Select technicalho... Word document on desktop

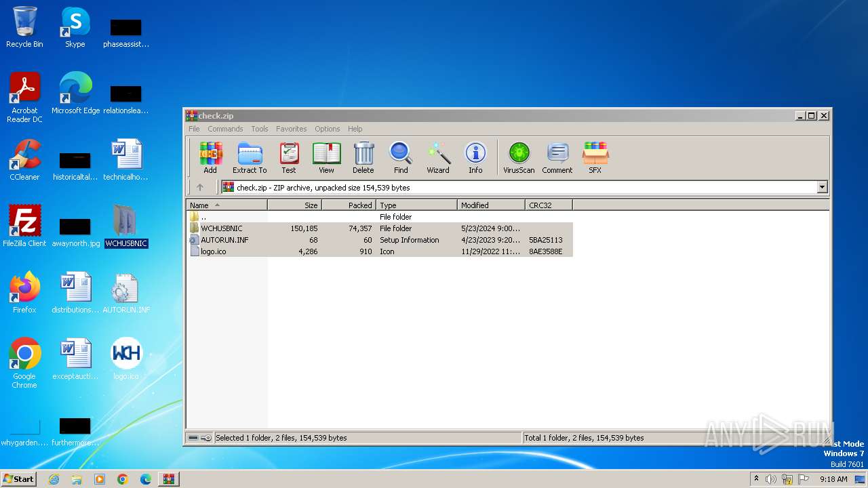(x=126, y=160)
